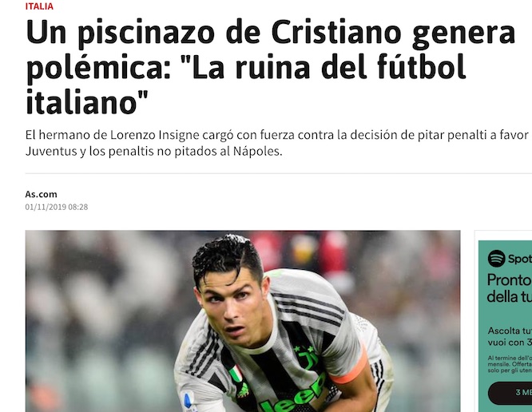Click the Adidas logo on the shirt
The width and height of the screenshot is (532, 412).
[x=243, y=390]
